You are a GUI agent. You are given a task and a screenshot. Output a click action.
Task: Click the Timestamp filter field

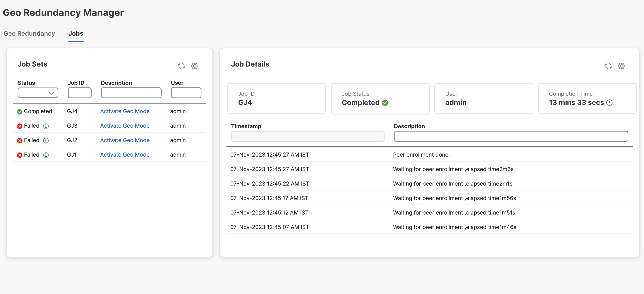pyautogui.click(x=308, y=136)
